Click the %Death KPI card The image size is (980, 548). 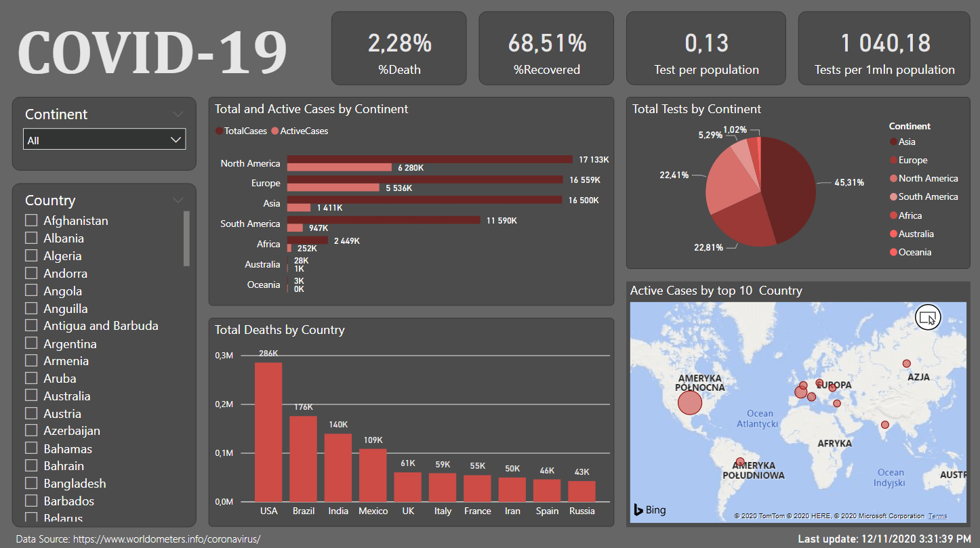pos(399,48)
